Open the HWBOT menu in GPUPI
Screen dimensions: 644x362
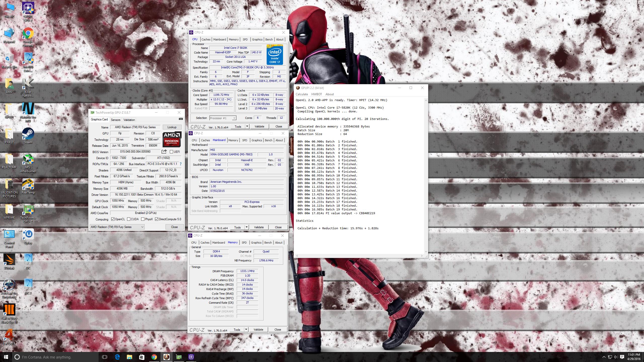[316, 94]
